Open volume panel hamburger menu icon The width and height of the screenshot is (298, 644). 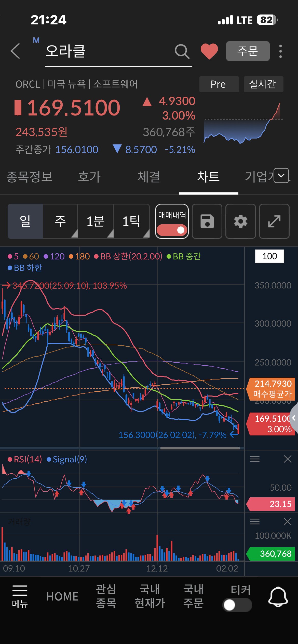[x=255, y=522]
